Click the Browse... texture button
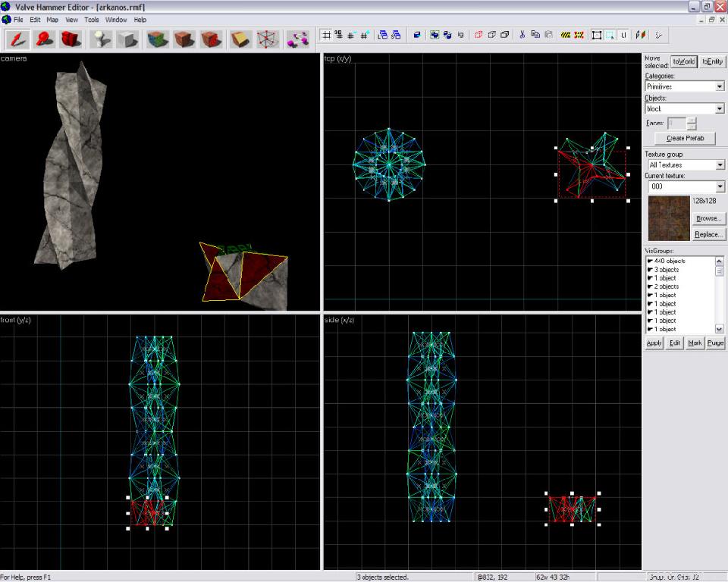 click(x=708, y=218)
